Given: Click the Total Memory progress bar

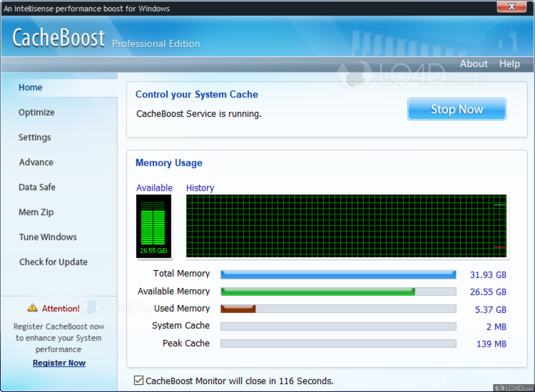Looking at the screenshot, I should coord(338,275).
